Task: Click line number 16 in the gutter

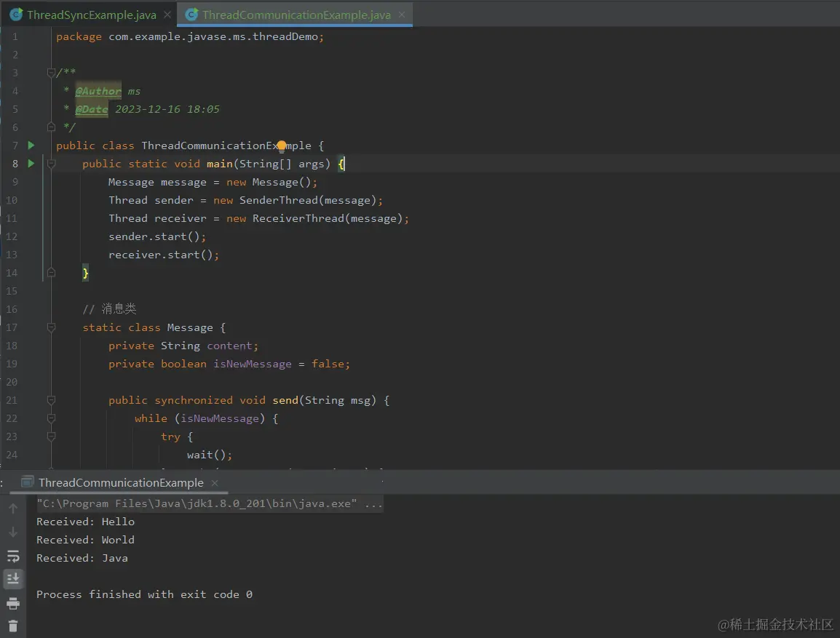Action: point(12,309)
